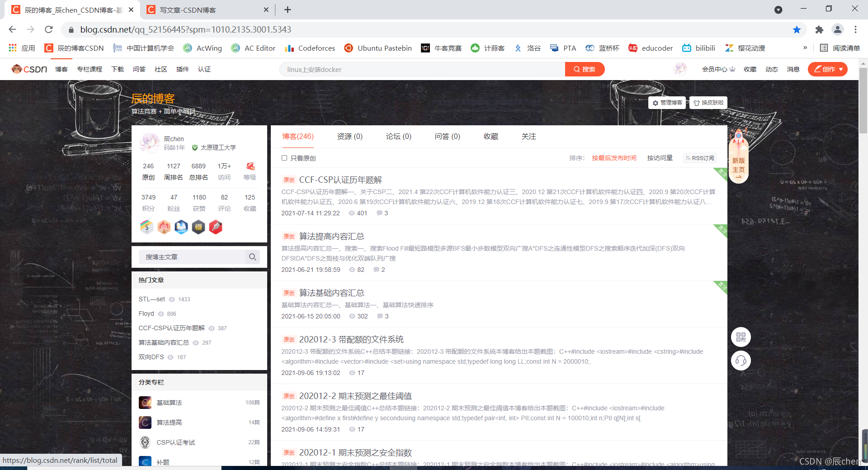Expand the 创作 dropdown arrow

(841, 69)
